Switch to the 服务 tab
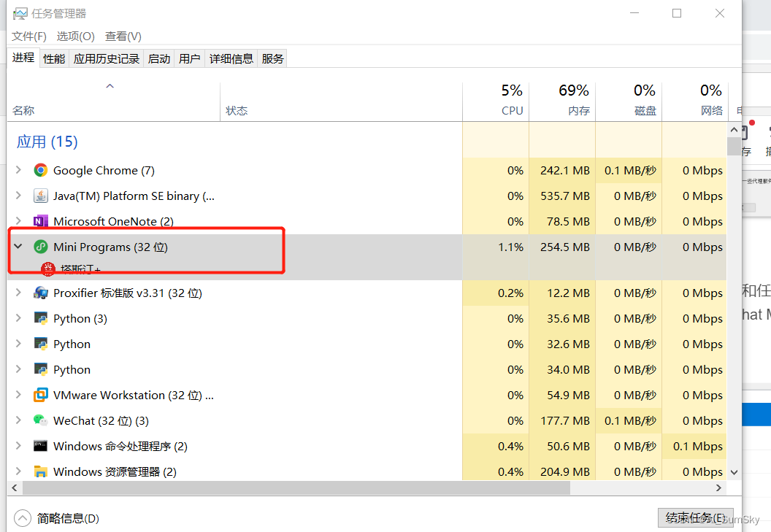771x532 pixels. 272,59
